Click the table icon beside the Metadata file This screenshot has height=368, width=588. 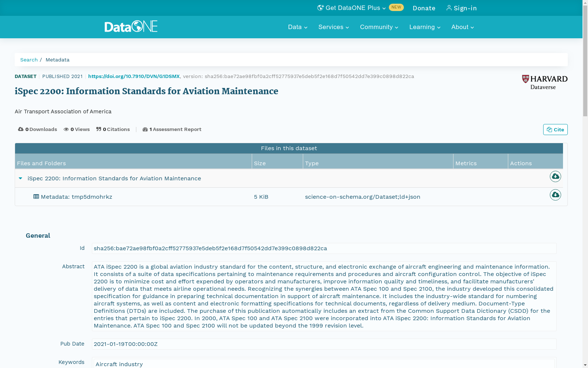[x=36, y=196]
